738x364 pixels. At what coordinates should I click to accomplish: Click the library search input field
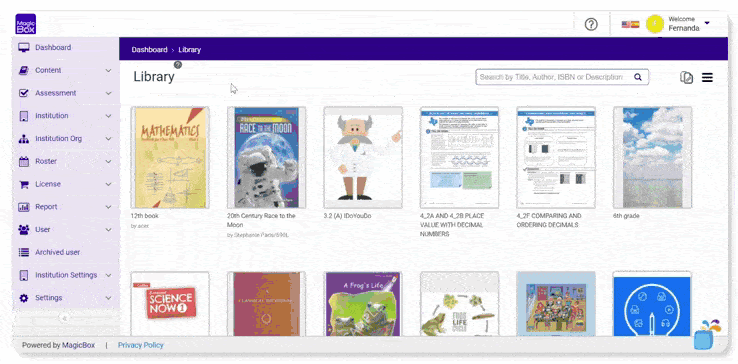click(x=554, y=77)
